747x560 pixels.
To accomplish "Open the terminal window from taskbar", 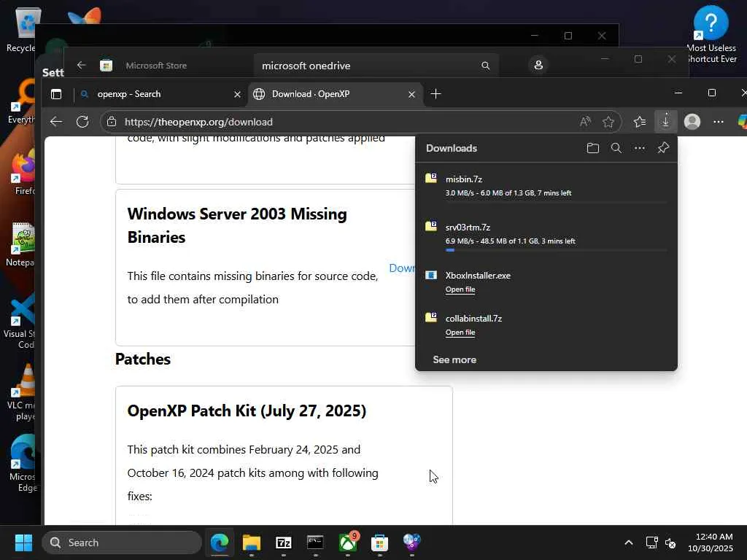I will pos(315,542).
